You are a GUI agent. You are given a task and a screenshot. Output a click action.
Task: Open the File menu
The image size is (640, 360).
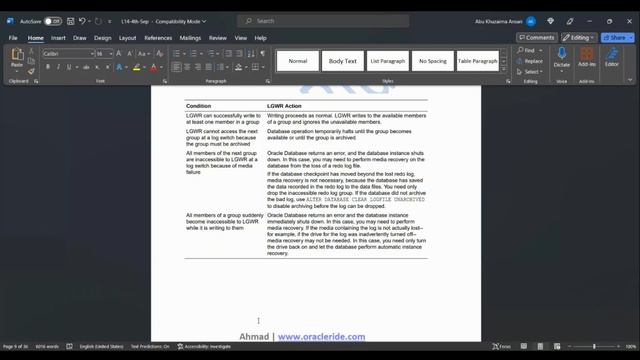click(x=13, y=38)
